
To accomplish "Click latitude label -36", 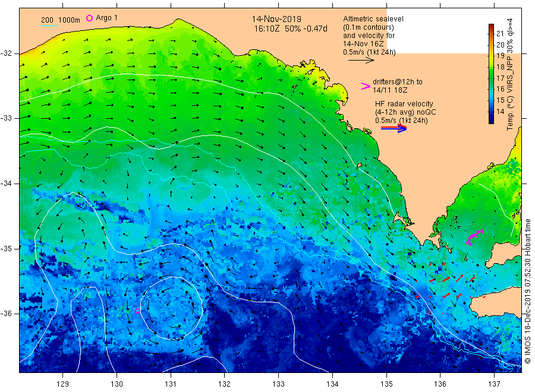I will click(6, 313).
